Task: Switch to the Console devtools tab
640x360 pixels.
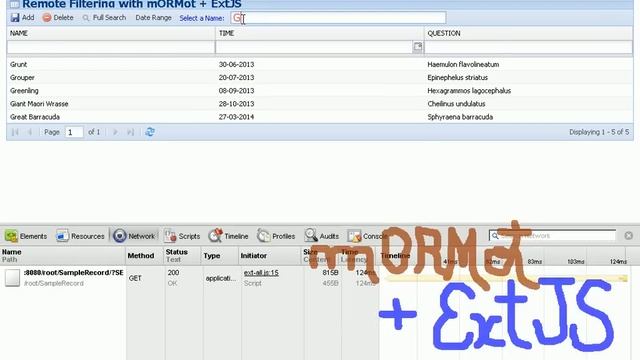Action: (x=366, y=236)
